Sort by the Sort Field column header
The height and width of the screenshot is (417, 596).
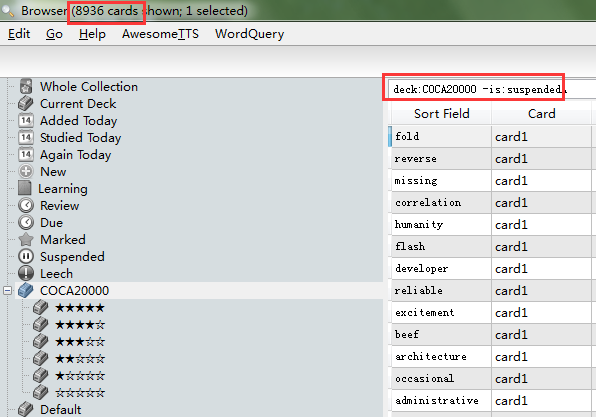441,114
